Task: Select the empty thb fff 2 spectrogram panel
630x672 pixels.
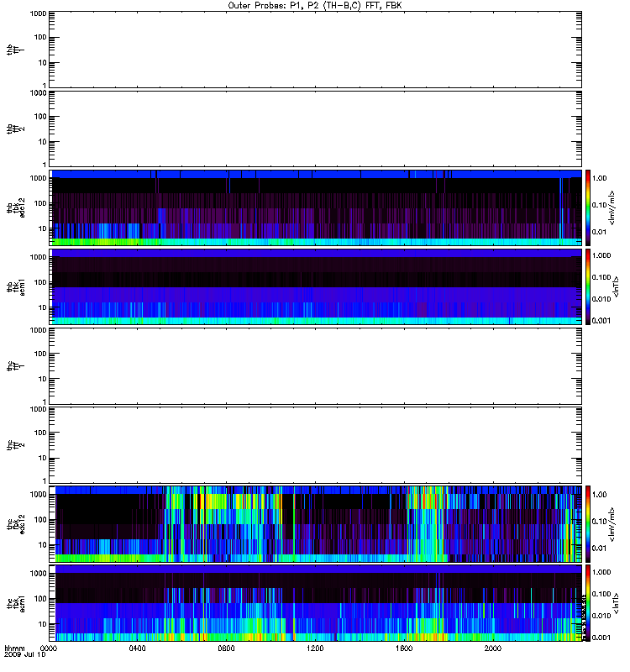Action: pyautogui.click(x=316, y=129)
